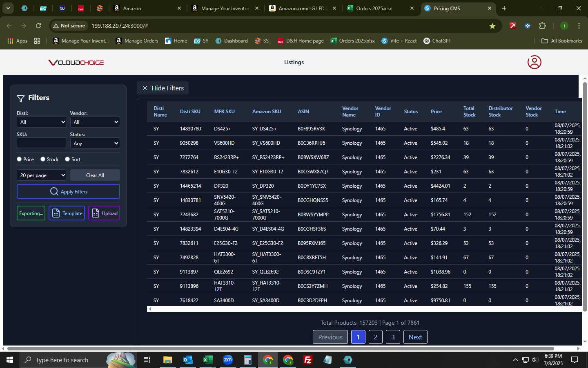
Task: Open File Explorer from the taskbar
Action: [167, 360]
